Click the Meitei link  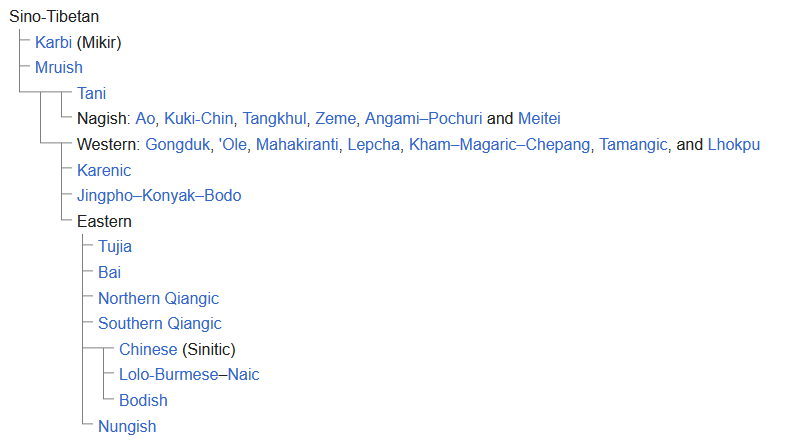(x=539, y=118)
